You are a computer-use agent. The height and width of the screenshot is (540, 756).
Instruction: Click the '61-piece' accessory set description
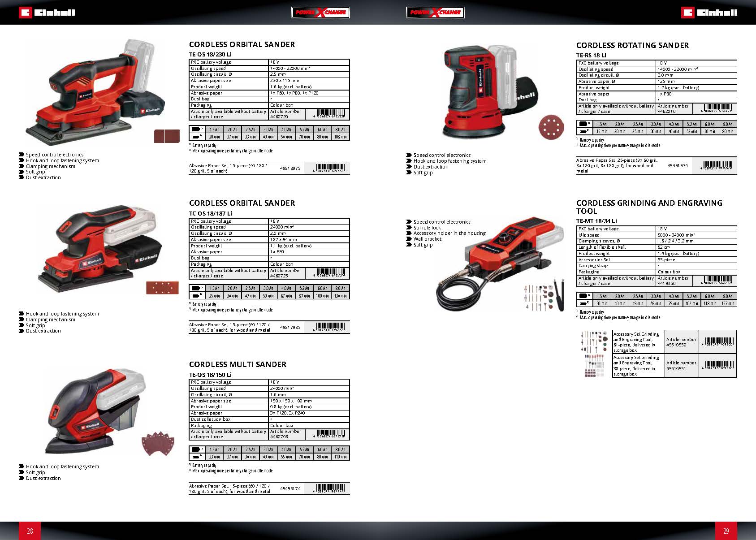(636, 342)
